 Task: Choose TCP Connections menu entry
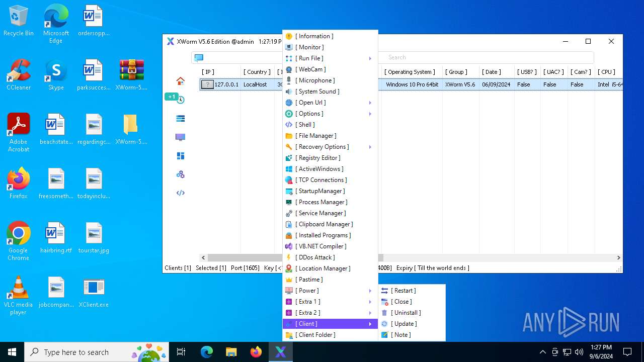point(330,180)
